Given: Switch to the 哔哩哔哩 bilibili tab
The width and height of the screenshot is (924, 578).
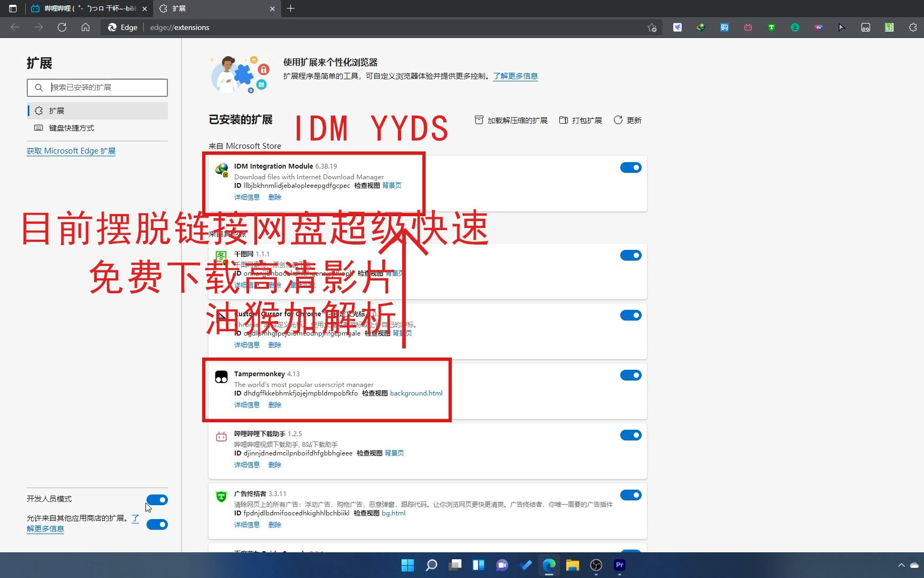Looking at the screenshot, I should click(89, 9).
